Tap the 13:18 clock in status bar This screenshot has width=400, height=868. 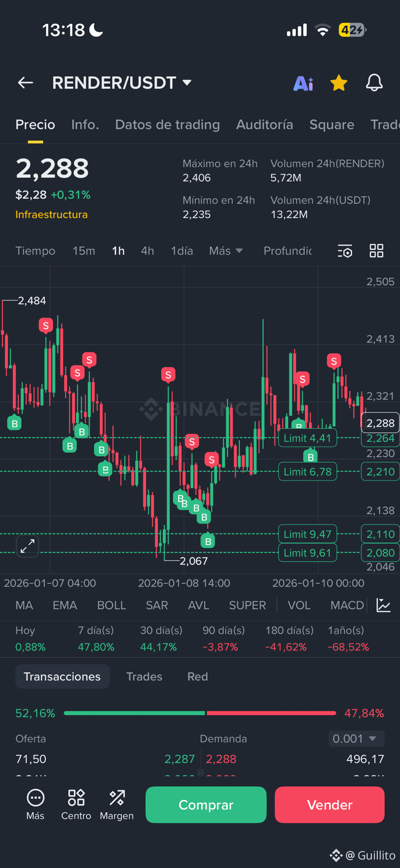pos(63,30)
